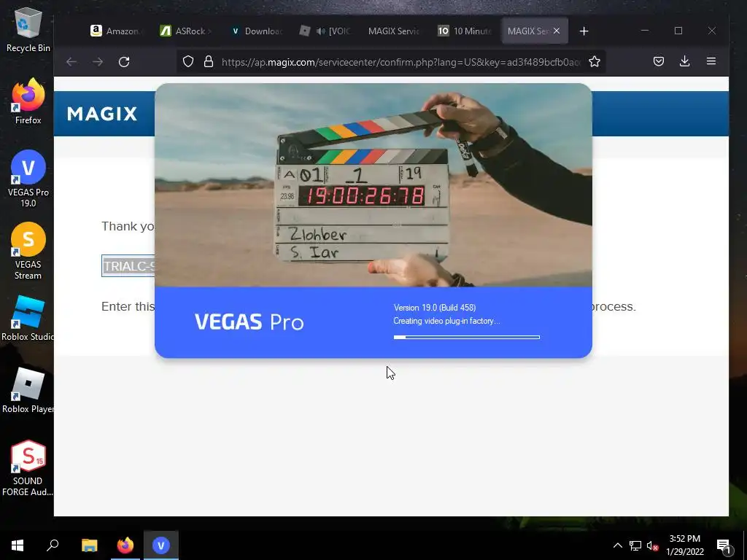Open the notification center icon
747x560 pixels.
(724, 545)
